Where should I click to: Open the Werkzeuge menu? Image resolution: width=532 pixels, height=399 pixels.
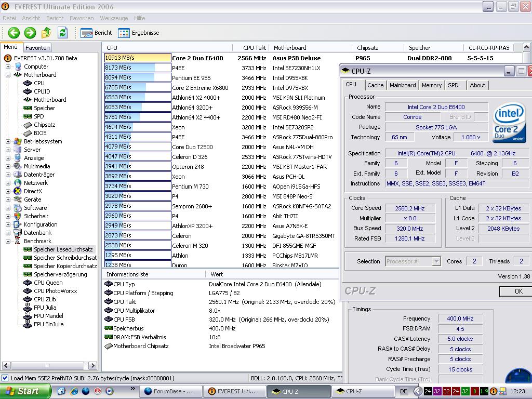point(114,18)
